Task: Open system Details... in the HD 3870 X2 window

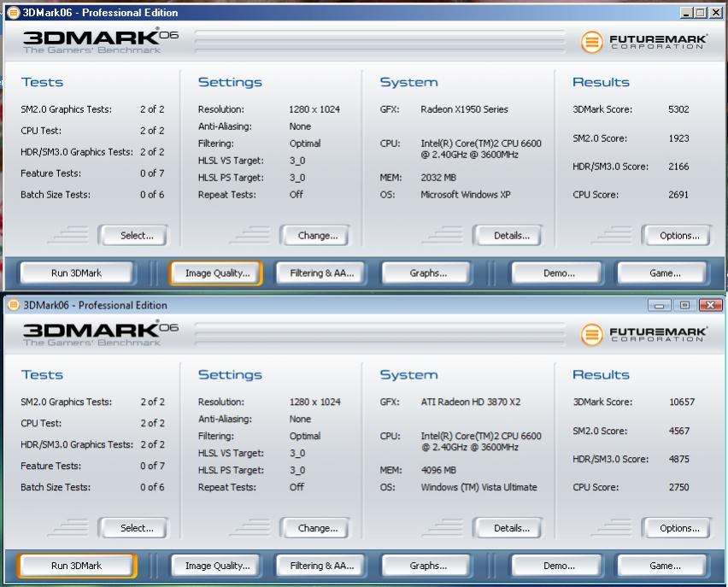Action: tap(508, 528)
